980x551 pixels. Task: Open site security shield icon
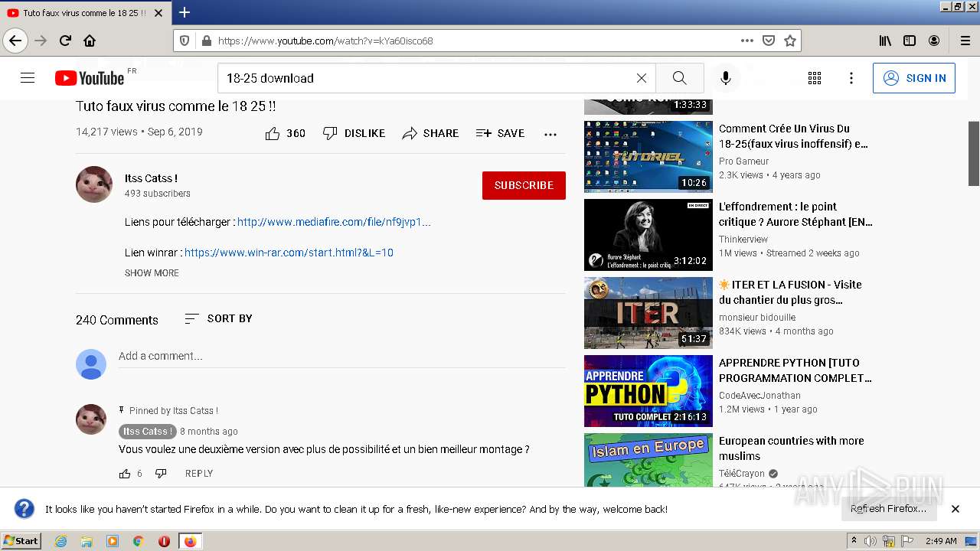coord(185,41)
